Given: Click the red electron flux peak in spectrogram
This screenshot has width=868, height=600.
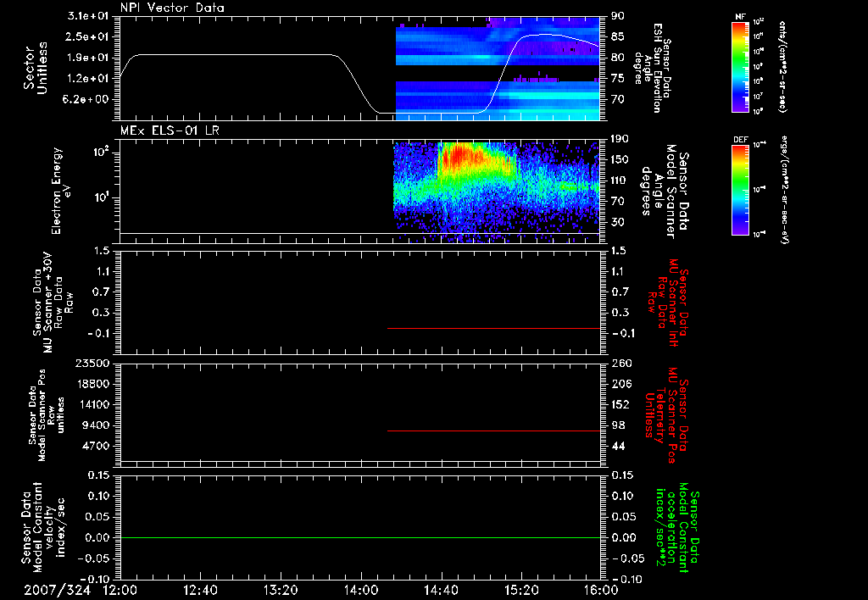Looking at the screenshot, I should tap(459, 156).
